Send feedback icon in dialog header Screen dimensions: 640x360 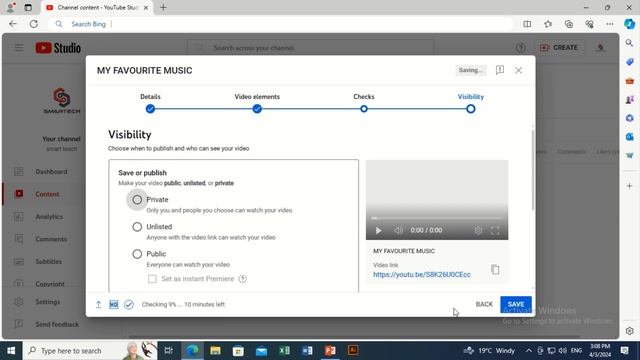500,70
